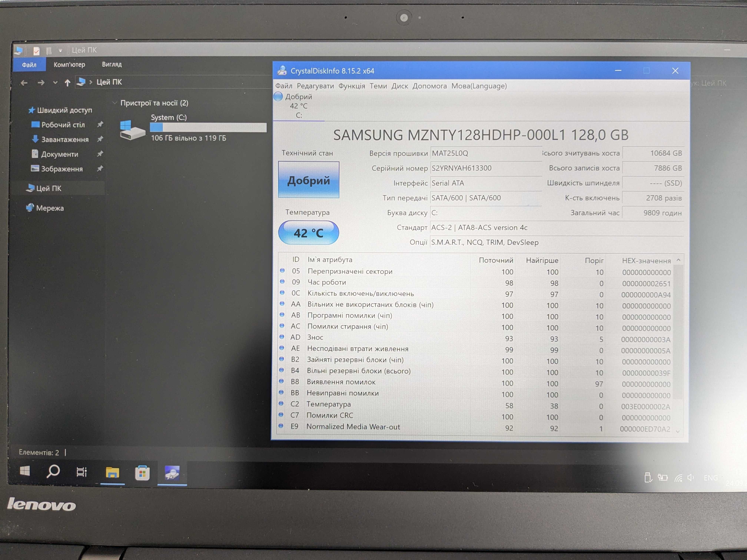Open the Допомога menu

click(x=430, y=86)
